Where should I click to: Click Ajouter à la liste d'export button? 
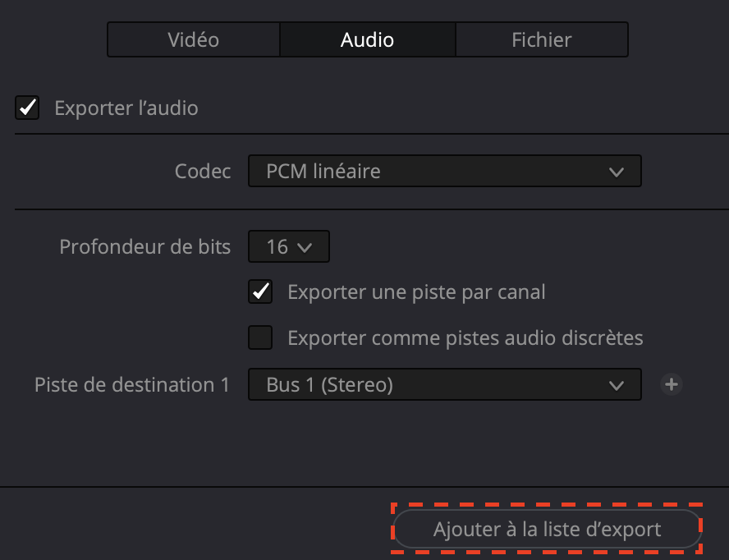tap(547, 530)
